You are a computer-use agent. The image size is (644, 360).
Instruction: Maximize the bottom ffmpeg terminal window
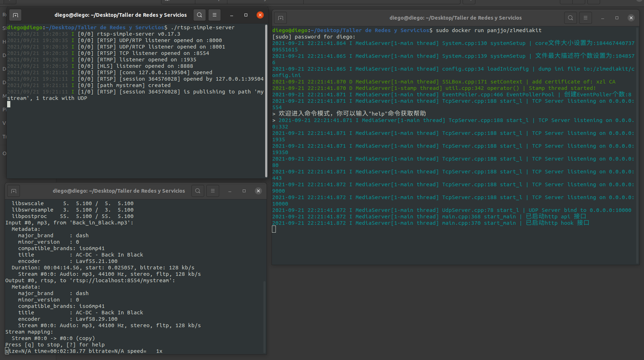coord(244,191)
